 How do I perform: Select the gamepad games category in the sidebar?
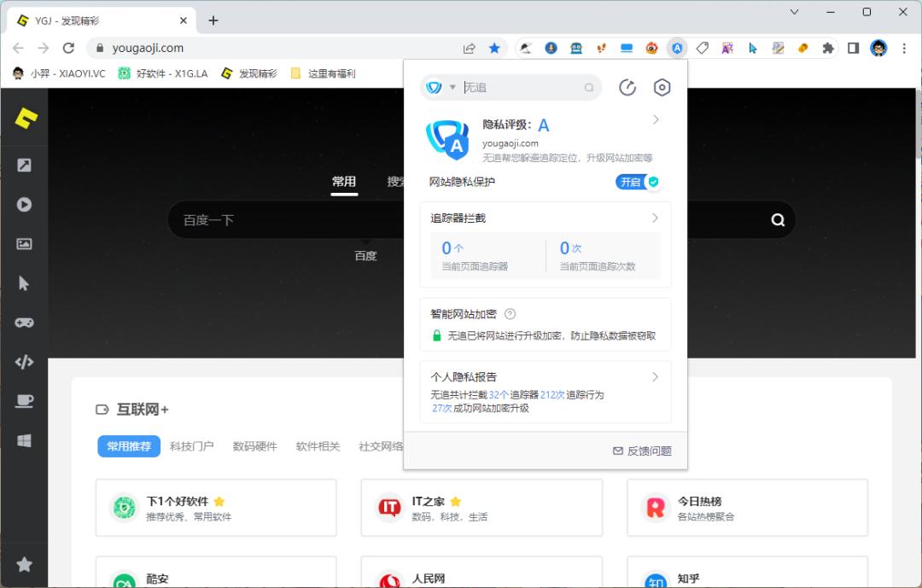click(23, 322)
